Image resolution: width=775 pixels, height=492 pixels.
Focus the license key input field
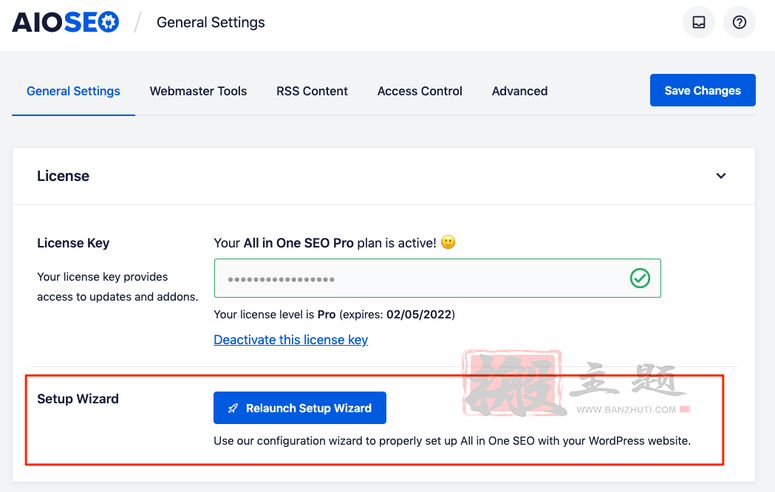[x=437, y=278]
